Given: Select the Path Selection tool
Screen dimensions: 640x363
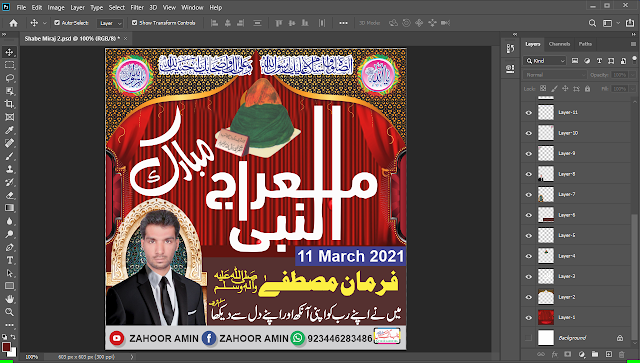Looking at the screenshot, I should click(9, 274).
